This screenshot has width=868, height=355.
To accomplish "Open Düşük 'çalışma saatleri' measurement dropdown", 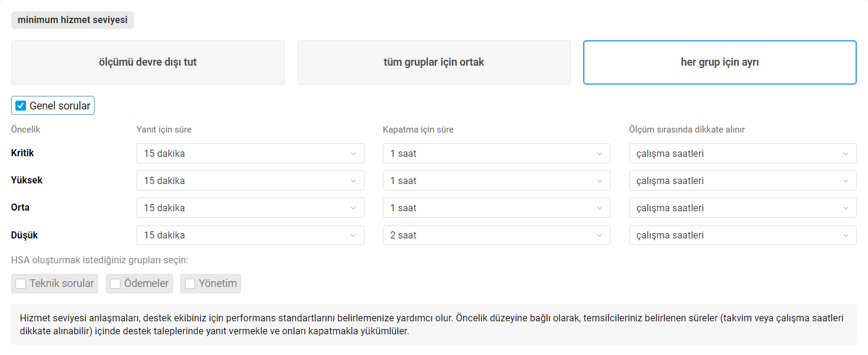I will [x=743, y=235].
